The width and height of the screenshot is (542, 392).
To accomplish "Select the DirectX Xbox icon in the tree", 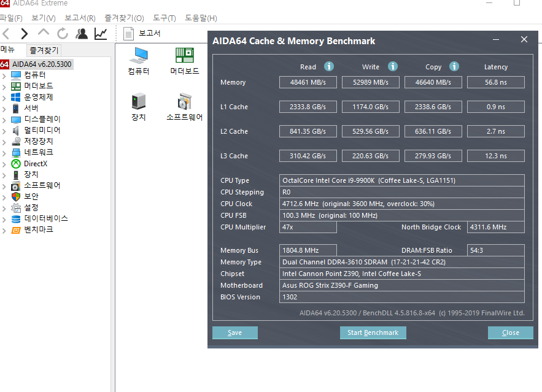I will pos(16,164).
